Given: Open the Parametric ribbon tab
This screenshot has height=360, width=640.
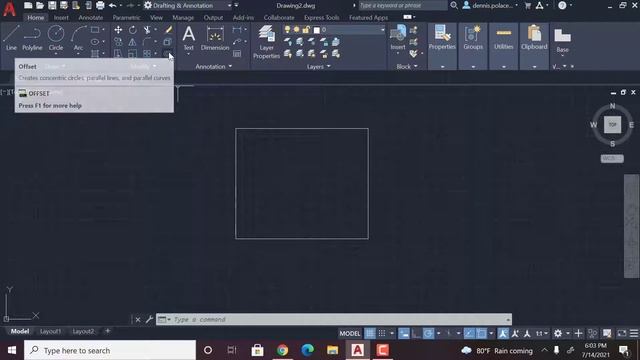Looking at the screenshot, I should (127, 18).
